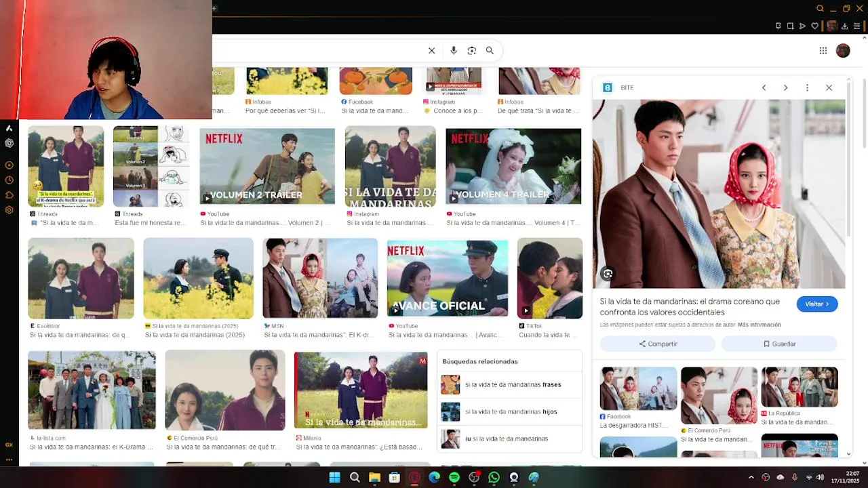Image resolution: width=868 pixels, height=488 pixels.
Task: Open the Excélsior result image thumbnail
Action: (81, 278)
